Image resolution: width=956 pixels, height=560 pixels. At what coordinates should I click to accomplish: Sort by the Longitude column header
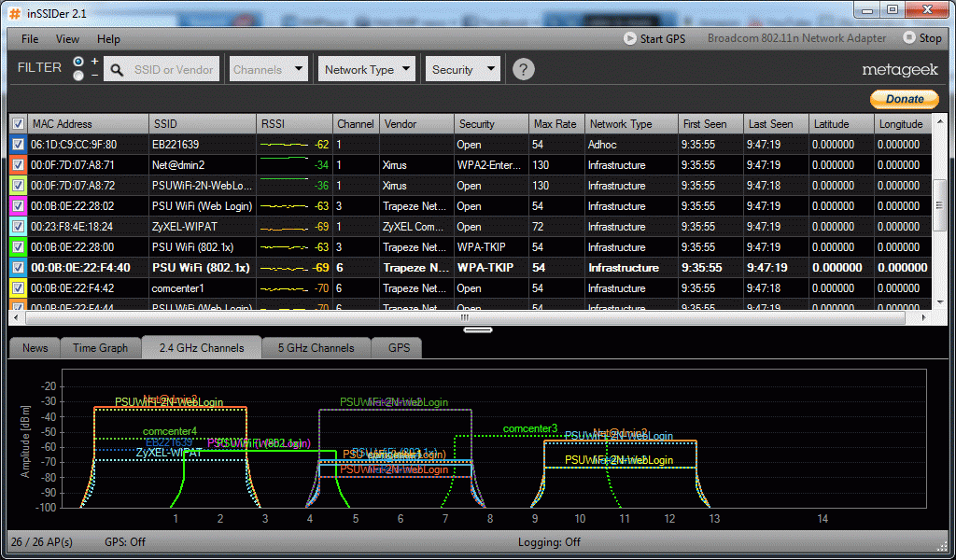point(903,124)
